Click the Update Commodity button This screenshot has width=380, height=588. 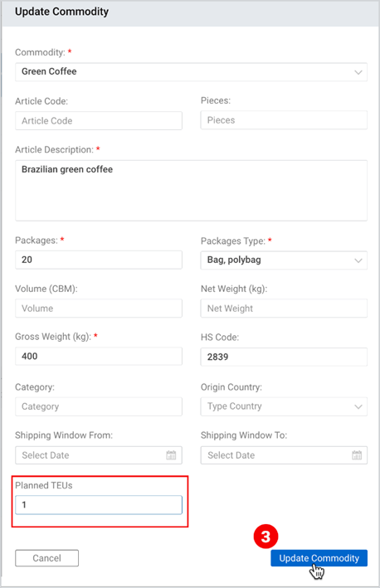coord(319,558)
